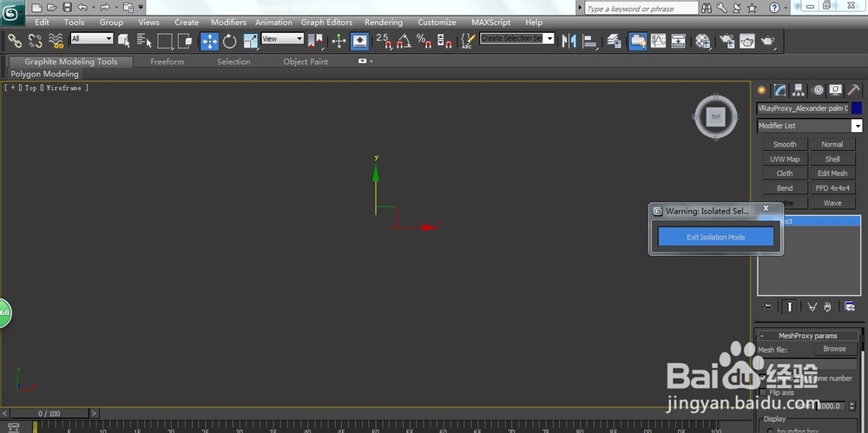Apply the Shell modifier button
This screenshot has width=868, height=433.
coord(832,159)
